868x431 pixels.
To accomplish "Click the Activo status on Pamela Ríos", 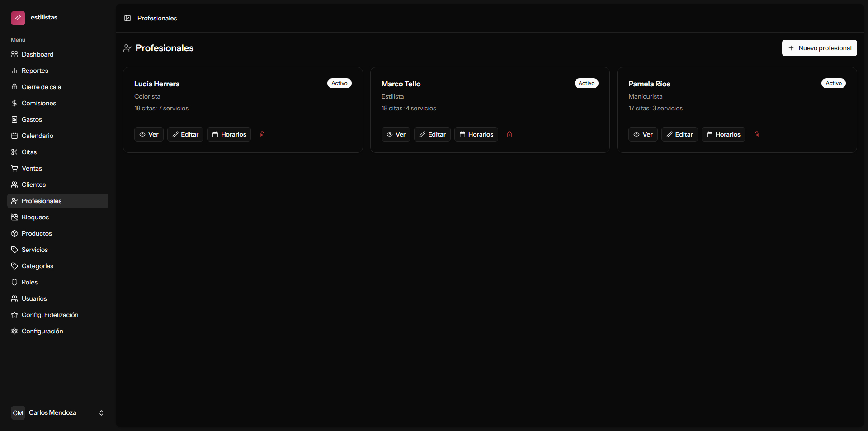I will [x=833, y=83].
